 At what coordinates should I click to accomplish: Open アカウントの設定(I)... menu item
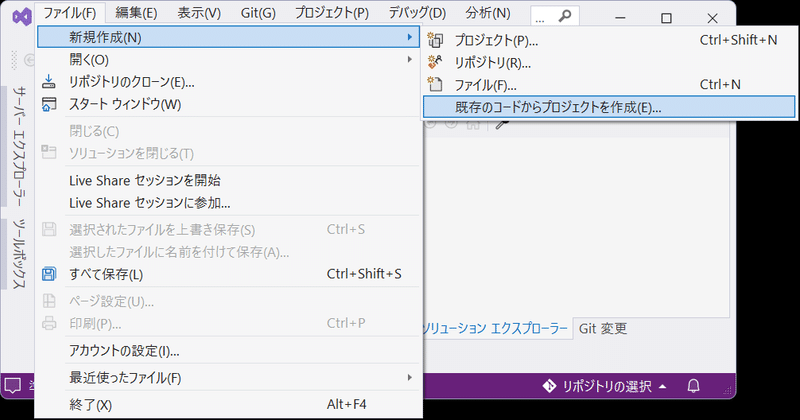click(228, 351)
